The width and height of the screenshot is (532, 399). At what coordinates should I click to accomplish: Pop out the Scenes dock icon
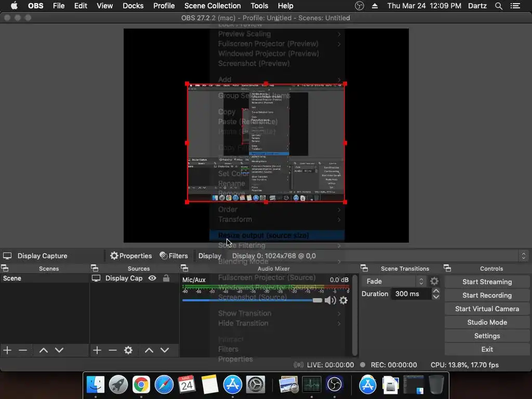coord(5,269)
